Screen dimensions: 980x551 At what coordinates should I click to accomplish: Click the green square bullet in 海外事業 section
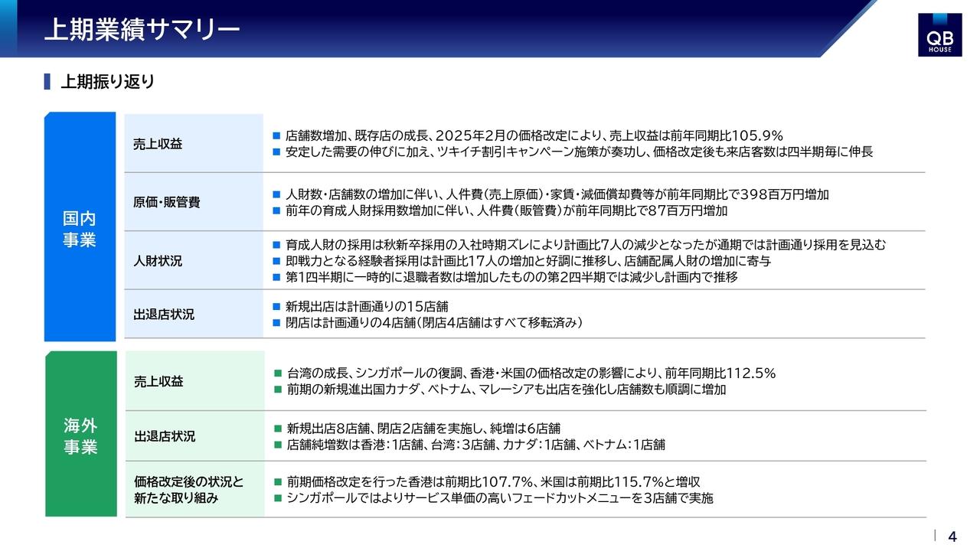click(276, 373)
